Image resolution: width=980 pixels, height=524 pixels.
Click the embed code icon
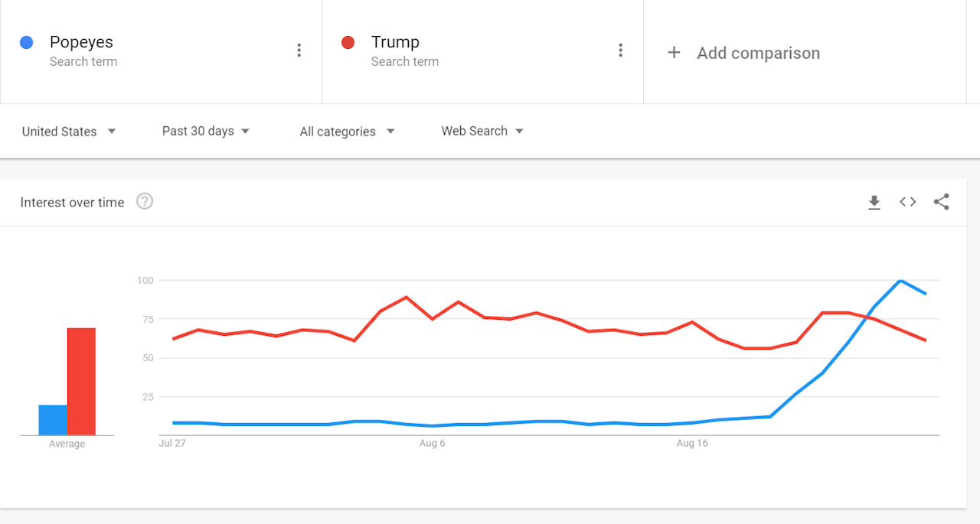tap(907, 202)
